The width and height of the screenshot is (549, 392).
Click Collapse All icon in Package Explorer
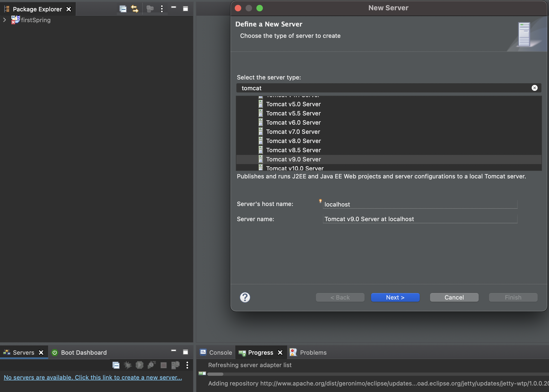(123, 9)
